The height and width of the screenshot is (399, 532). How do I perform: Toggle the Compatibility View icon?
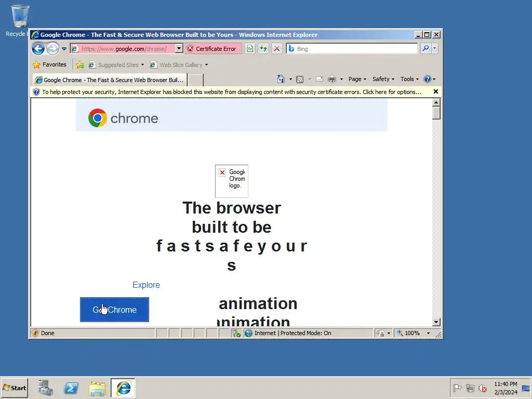click(250, 48)
